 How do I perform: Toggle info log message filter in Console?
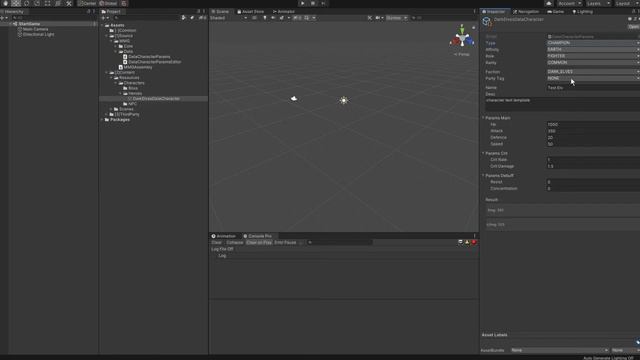pos(460,242)
